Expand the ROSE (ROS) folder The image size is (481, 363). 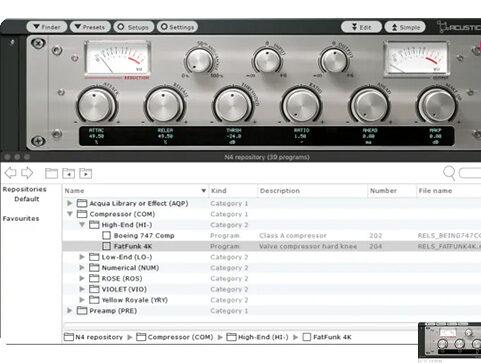(82, 278)
